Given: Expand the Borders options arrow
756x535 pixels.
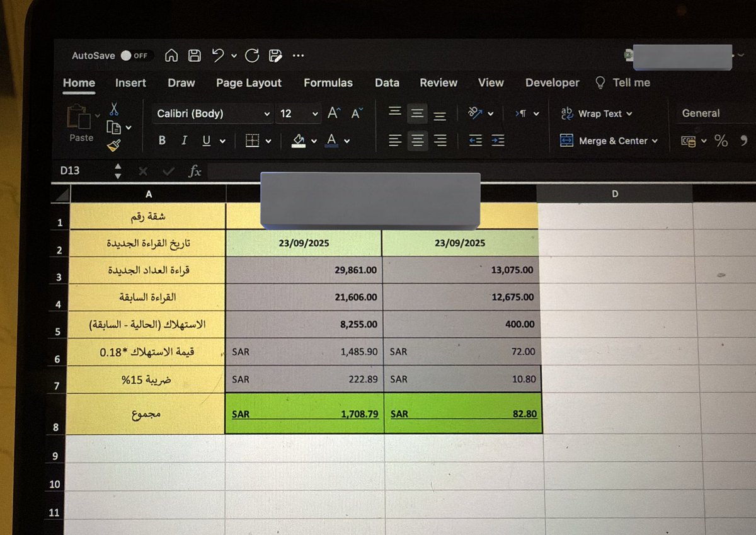Looking at the screenshot, I should pos(268,141).
